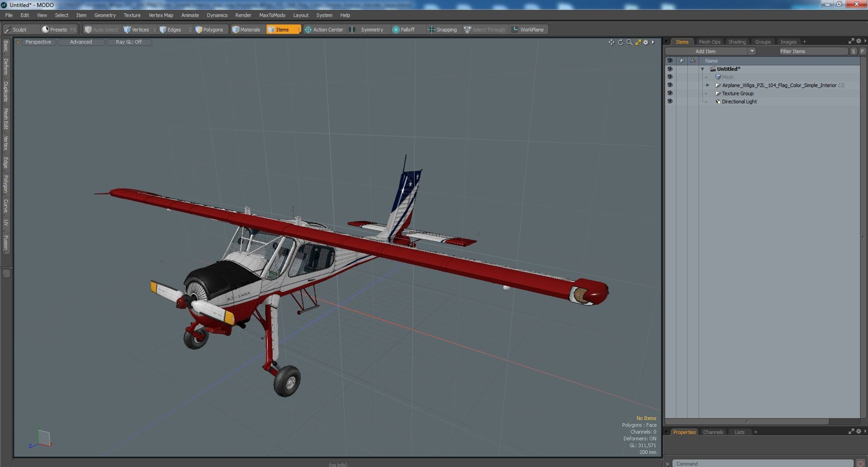Click the Command input field

[x=763, y=463]
